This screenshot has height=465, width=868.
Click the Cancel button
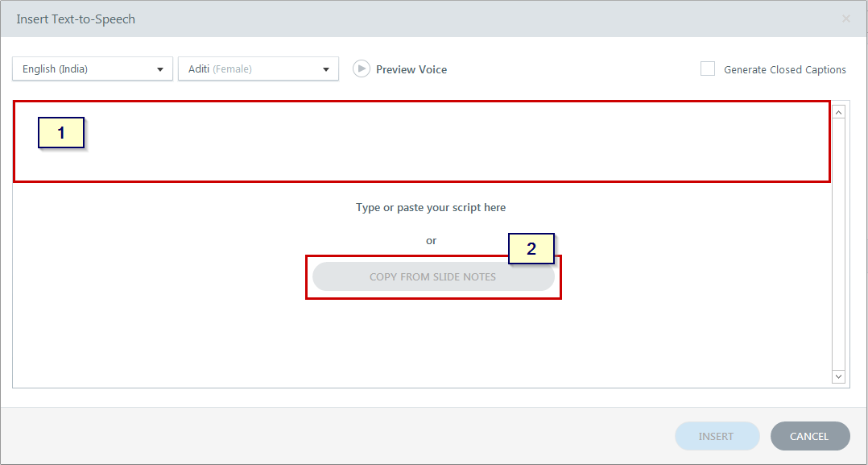pos(810,436)
